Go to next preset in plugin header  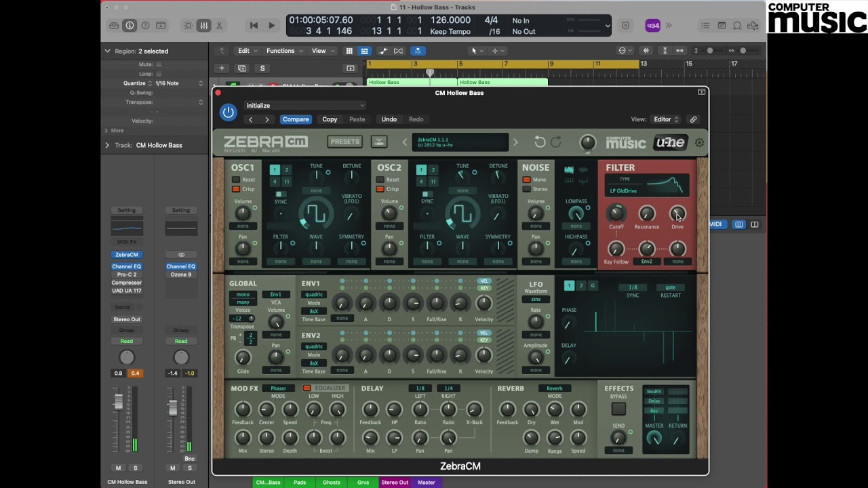pos(267,119)
